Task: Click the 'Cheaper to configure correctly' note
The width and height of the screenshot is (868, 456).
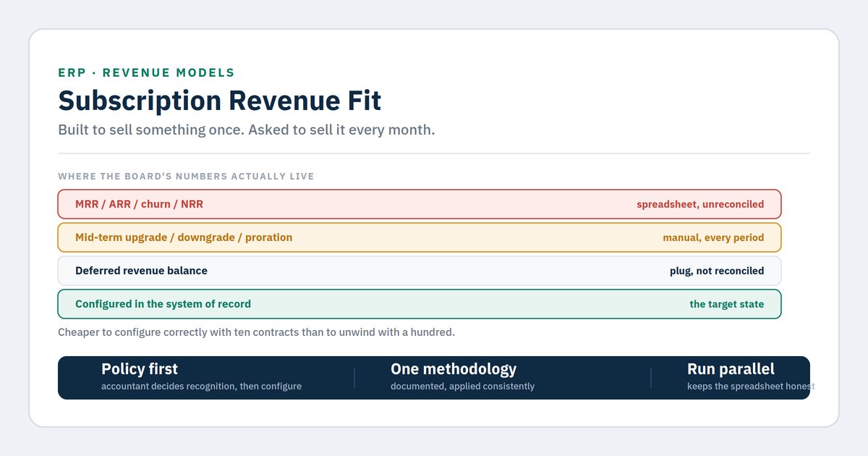Action: pyautogui.click(x=256, y=332)
